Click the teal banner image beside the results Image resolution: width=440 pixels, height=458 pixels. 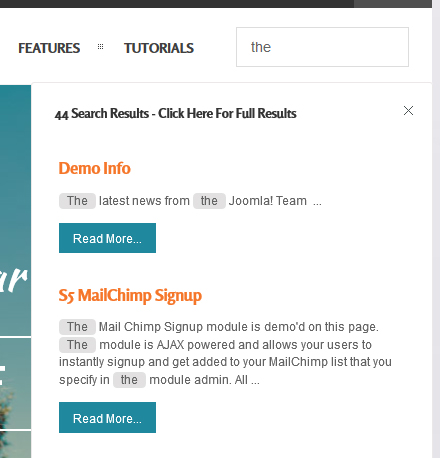[x=15, y=210]
